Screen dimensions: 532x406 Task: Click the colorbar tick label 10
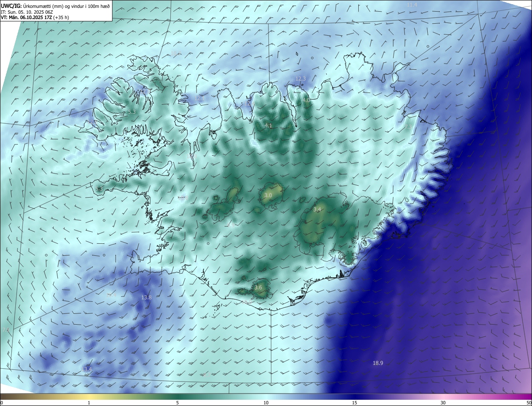[266, 403]
